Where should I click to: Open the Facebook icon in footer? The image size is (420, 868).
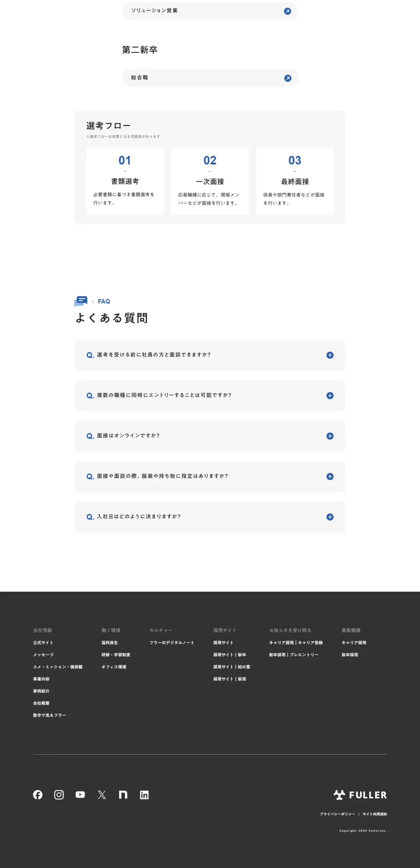point(38,795)
